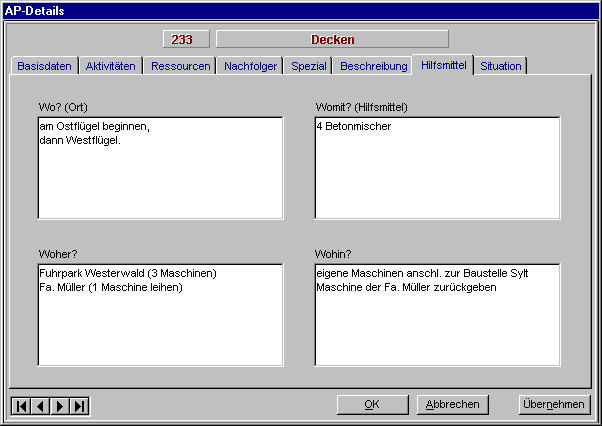Go to the next record
Image resolution: width=602 pixels, height=426 pixels.
(x=60, y=405)
